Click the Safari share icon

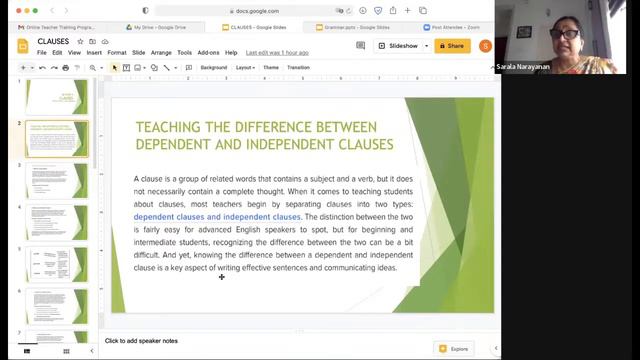[393, 11]
